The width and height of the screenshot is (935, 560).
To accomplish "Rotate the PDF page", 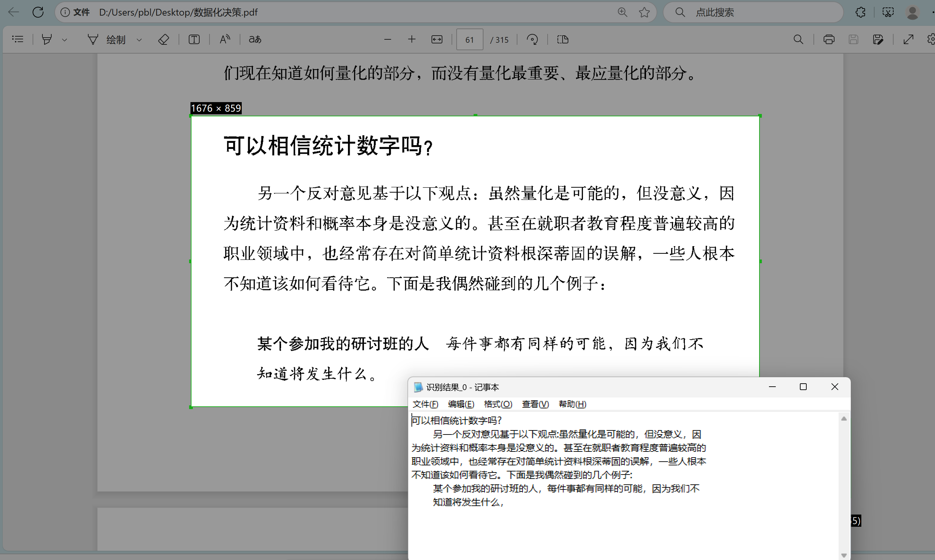I will click(x=532, y=39).
